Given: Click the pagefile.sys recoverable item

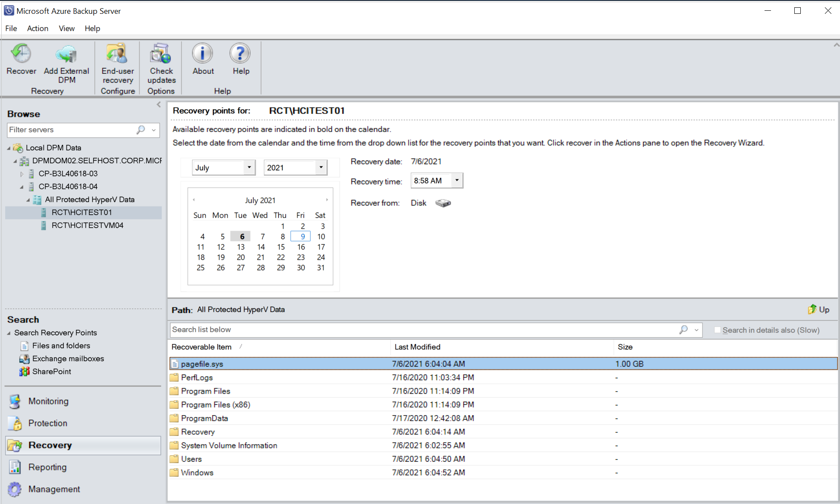Looking at the screenshot, I should pyautogui.click(x=203, y=363).
